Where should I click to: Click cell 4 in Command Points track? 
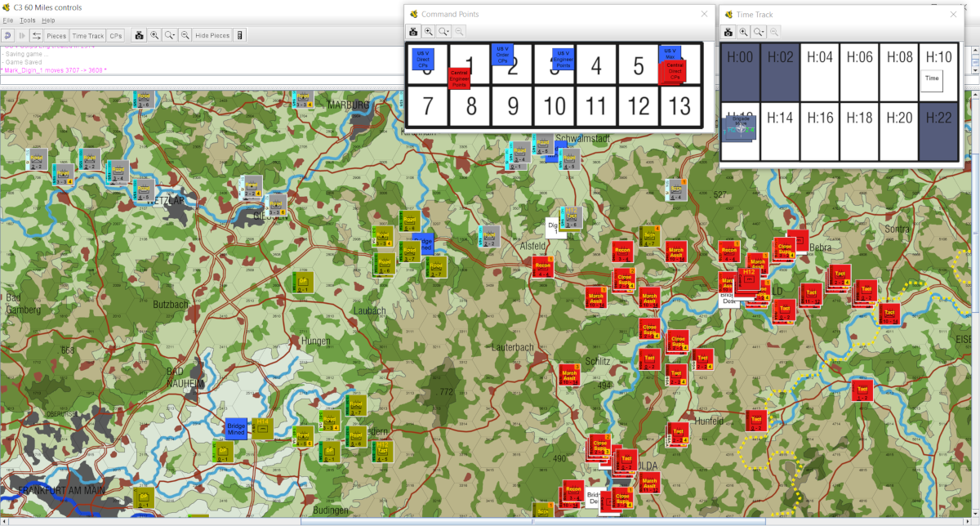click(x=596, y=65)
